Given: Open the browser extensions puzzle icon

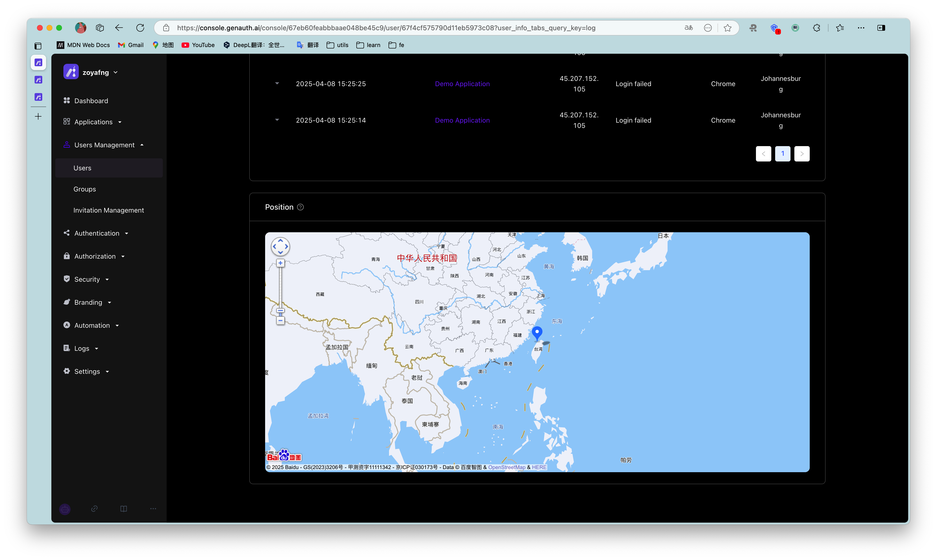Looking at the screenshot, I should tap(816, 28).
